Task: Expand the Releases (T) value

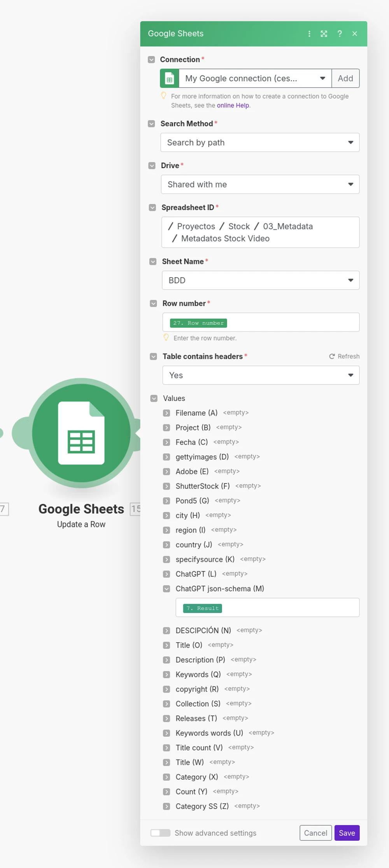Action: coord(166,719)
